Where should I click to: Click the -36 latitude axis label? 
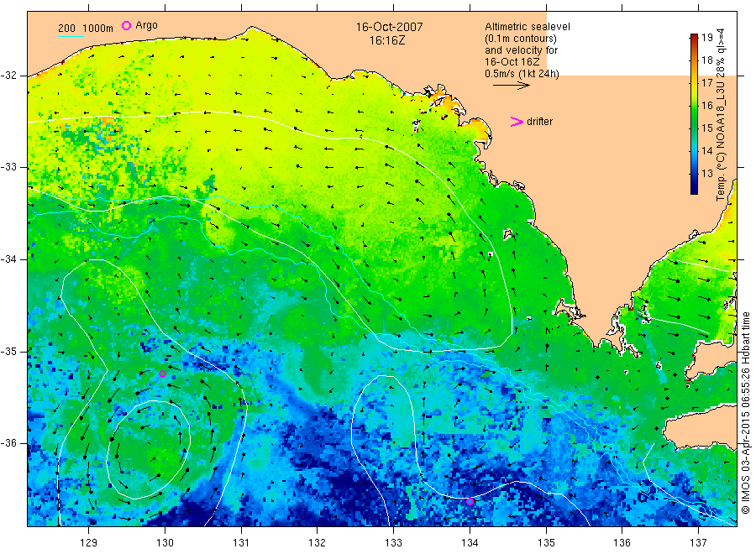point(8,442)
